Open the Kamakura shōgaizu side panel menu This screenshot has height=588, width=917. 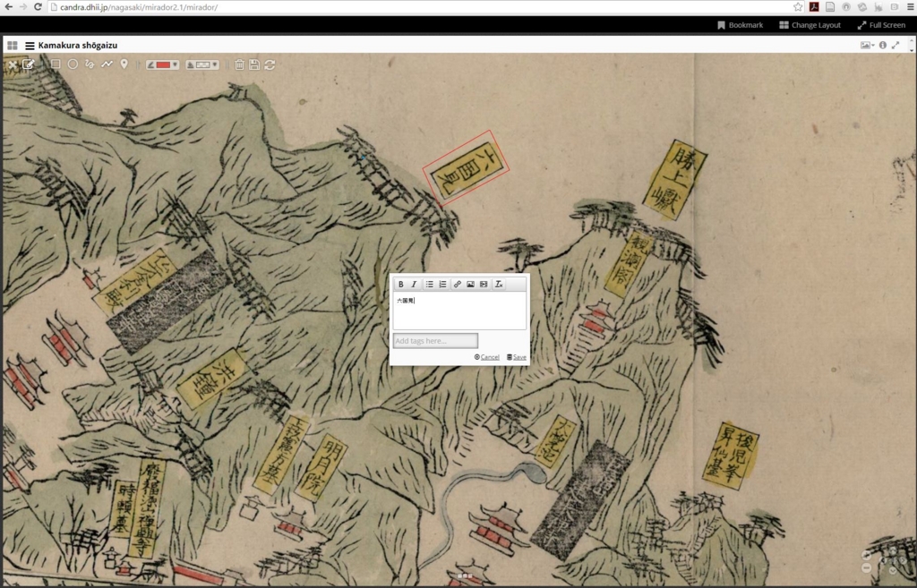point(30,46)
